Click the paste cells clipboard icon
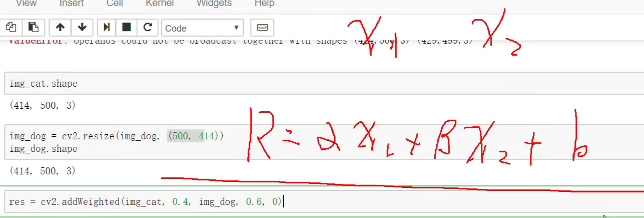This screenshot has height=218, width=644. pos(33,28)
